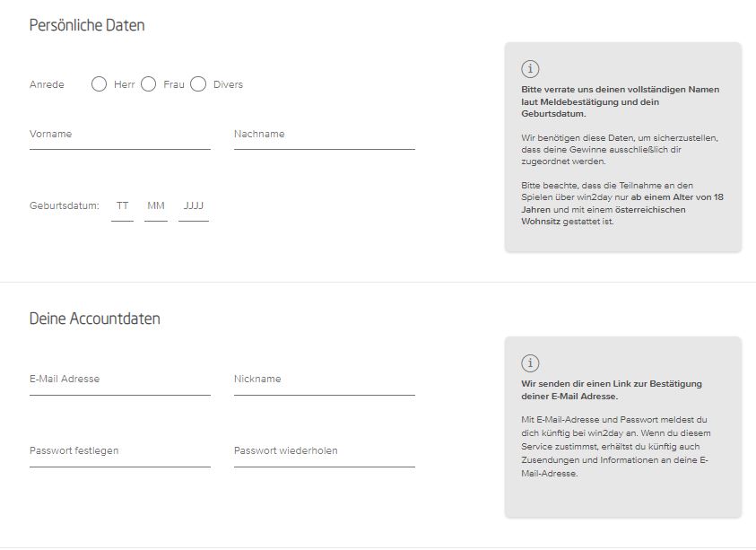Click the Passwort festlegen field
The height and width of the screenshot is (550, 756).
[x=119, y=451]
